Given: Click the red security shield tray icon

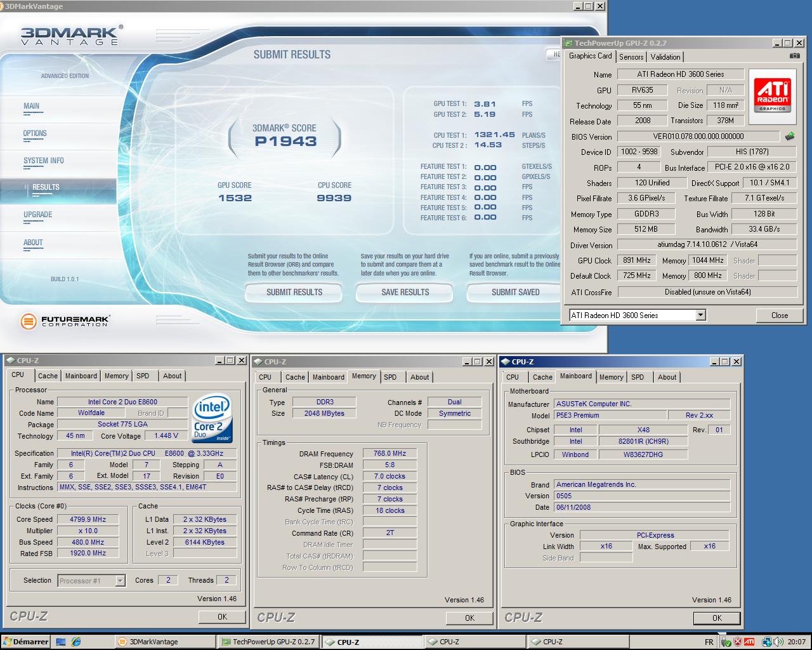Looking at the screenshot, I should tap(738, 642).
